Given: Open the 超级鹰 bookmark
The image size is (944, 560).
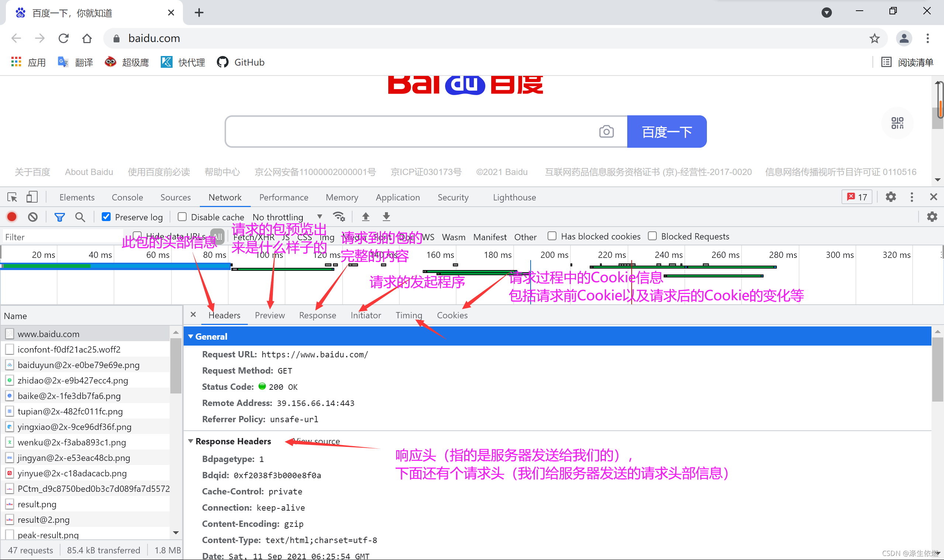Looking at the screenshot, I should 127,62.
